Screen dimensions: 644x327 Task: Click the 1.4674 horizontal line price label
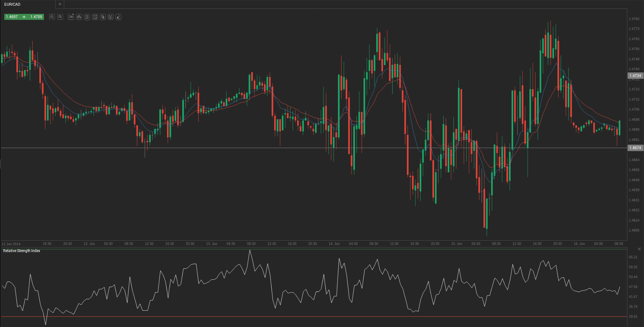coord(635,148)
